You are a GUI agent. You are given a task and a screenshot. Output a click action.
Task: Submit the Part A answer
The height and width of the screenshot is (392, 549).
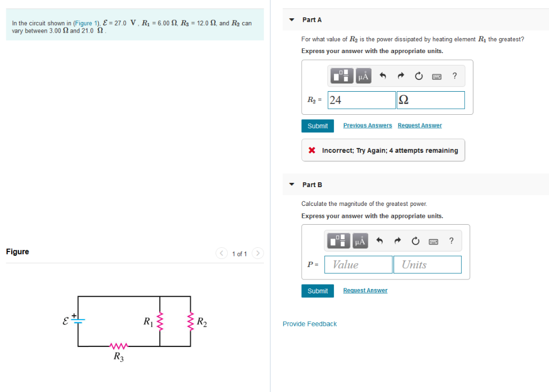pyautogui.click(x=317, y=125)
